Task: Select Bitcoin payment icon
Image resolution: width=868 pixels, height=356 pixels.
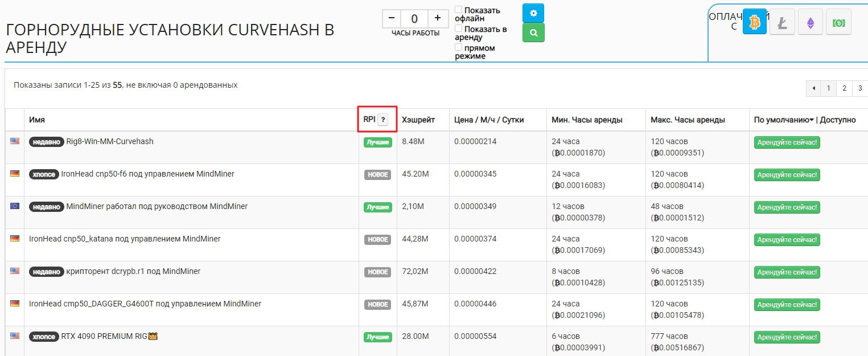Action: tap(755, 23)
